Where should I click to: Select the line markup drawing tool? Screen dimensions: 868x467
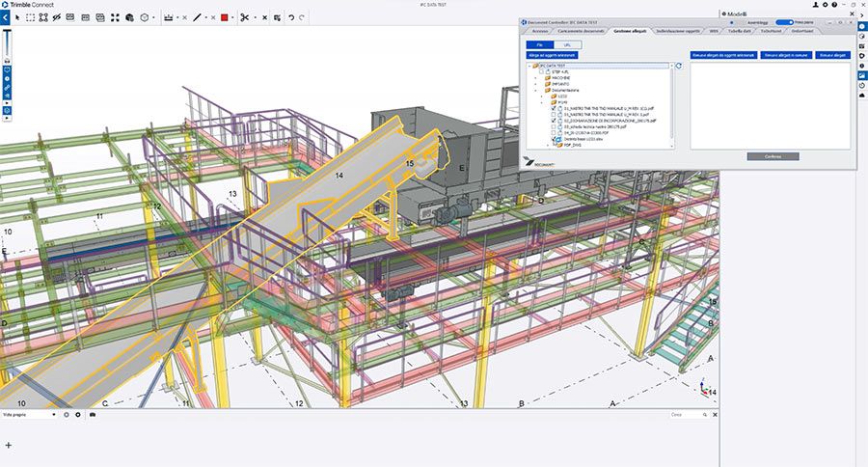click(x=198, y=17)
